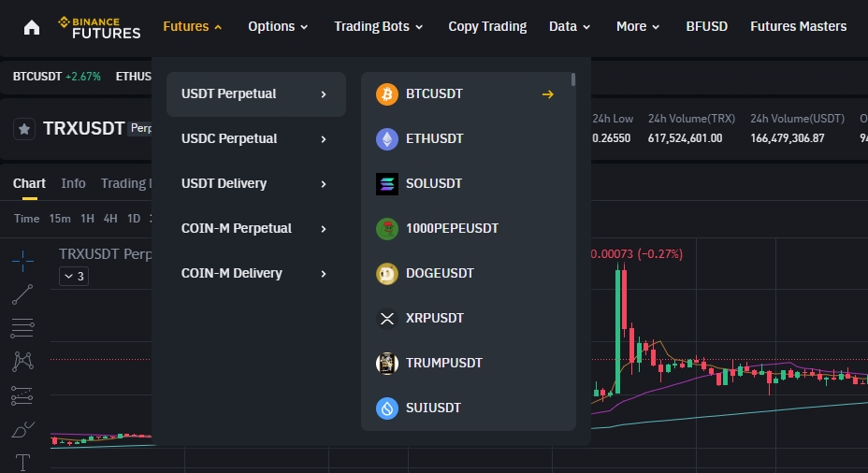Choose BTCUSDT from the list
The width and height of the screenshot is (868, 473).
[x=434, y=94]
